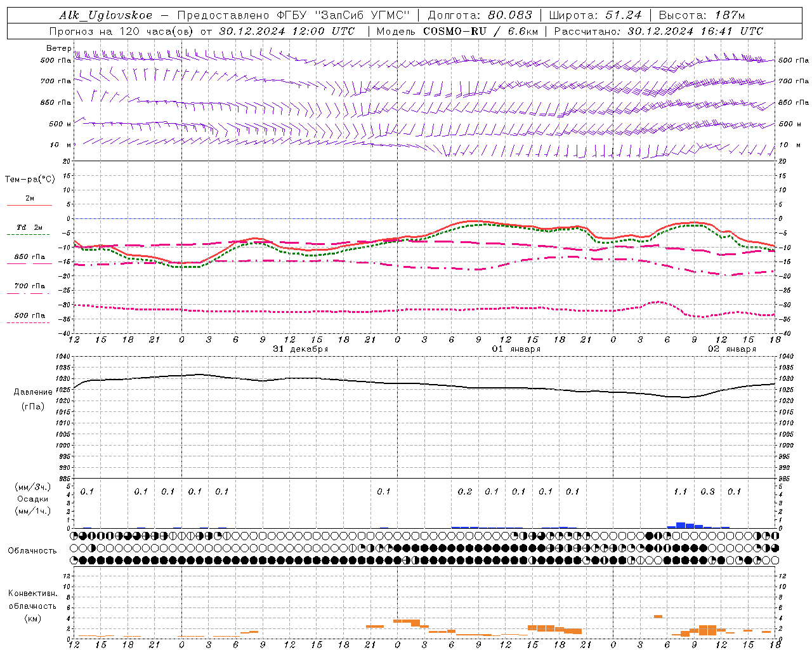Click the latitude value Широта: 51.24

click(595, 15)
